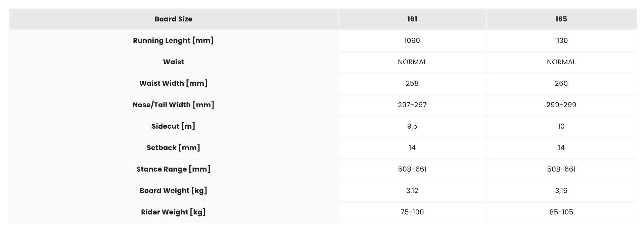Click the 1130 running length value
The width and height of the screenshot is (644, 252).
[x=561, y=41]
